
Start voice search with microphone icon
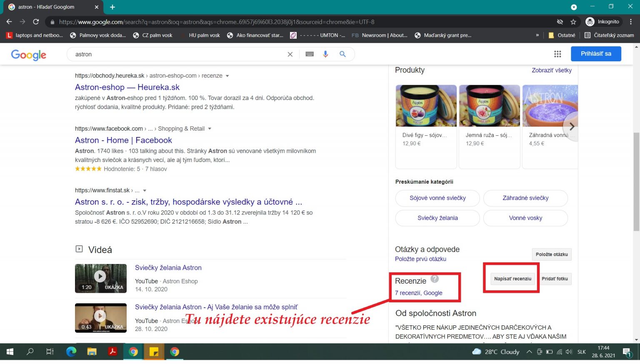[326, 54]
